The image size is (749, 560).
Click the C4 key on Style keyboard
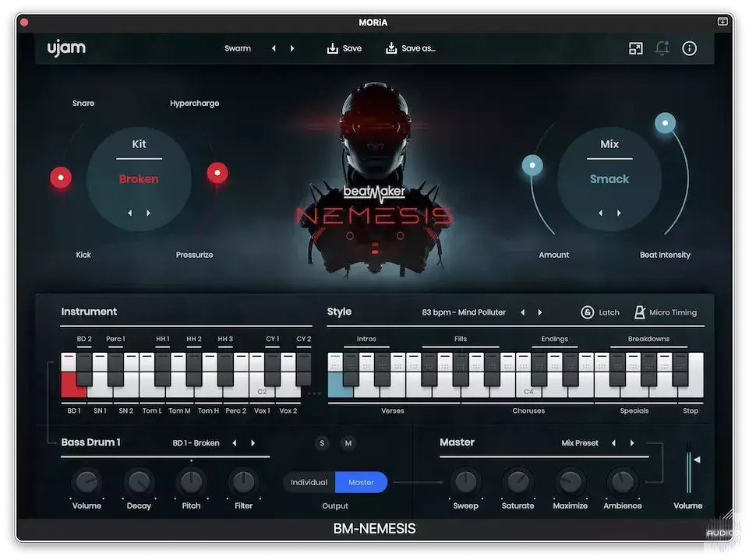528,390
